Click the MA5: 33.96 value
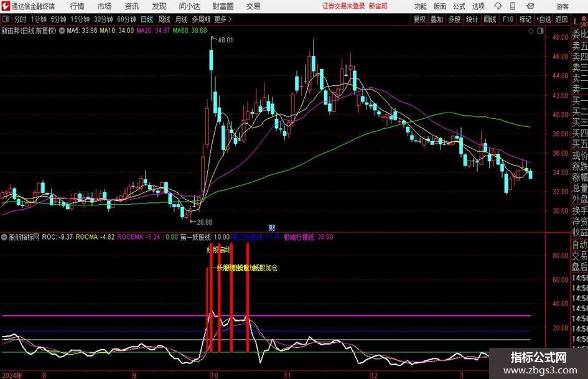 (x=82, y=30)
